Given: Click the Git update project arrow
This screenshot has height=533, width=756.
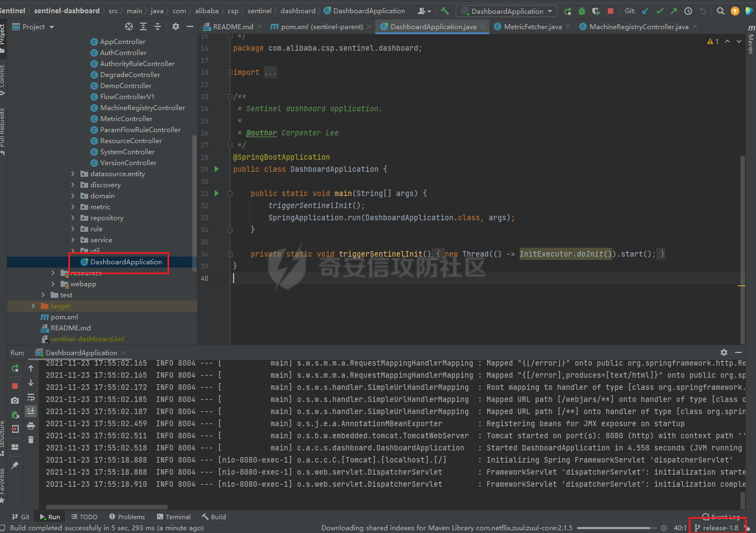Looking at the screenshot, I should (645, 11).
